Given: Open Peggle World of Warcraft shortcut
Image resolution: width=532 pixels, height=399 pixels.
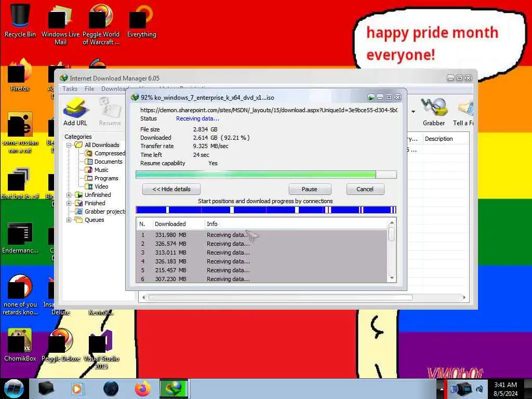Looking at the screenshot, I should tap(101, 24).
